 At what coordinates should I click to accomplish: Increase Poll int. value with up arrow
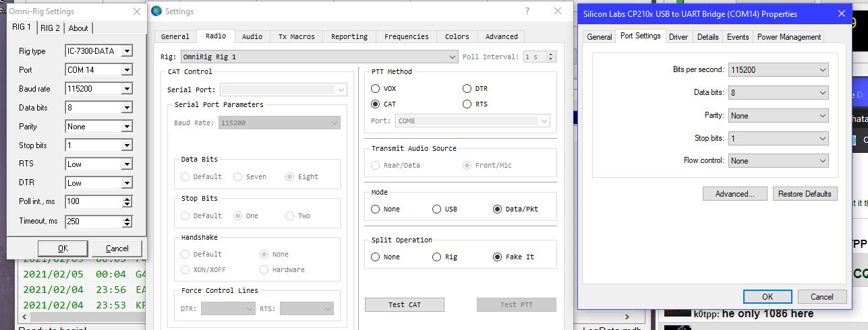(x=127, y=199)
